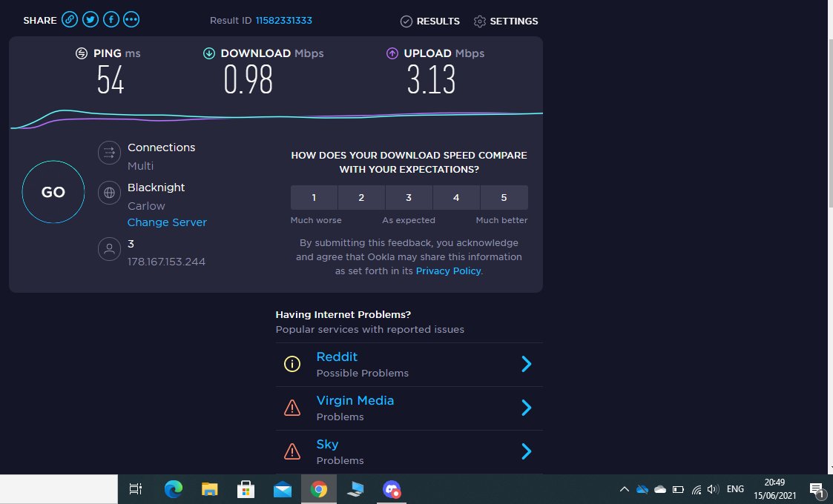Launch Microsoft Edge from the taskbar

[173, 489]
